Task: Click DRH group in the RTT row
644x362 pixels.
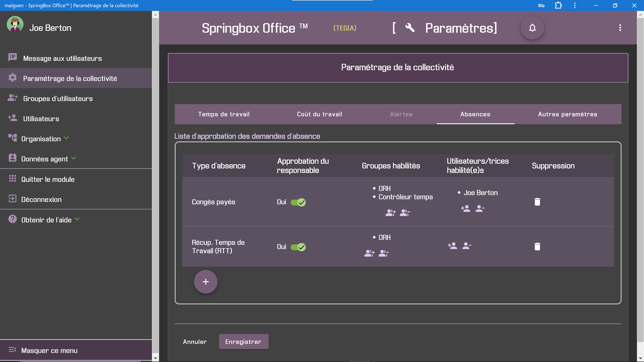Action: click(385, 237)
